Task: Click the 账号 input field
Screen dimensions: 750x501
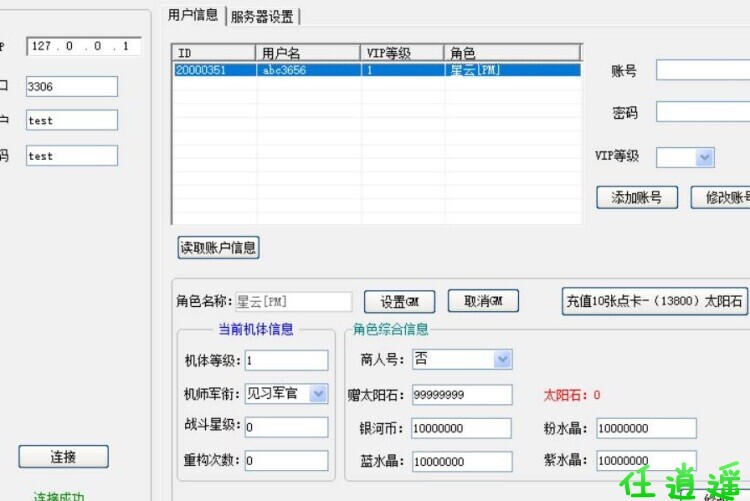Action: pos(704,70)
